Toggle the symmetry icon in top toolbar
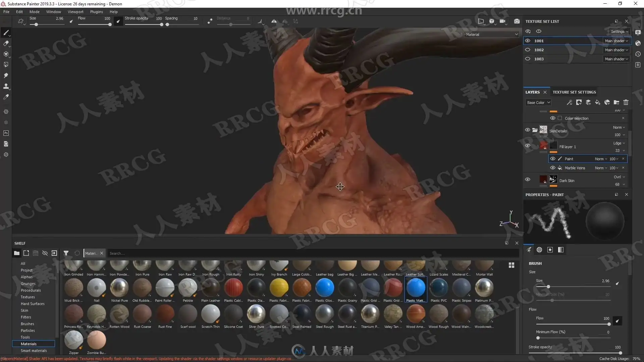 (274, 21)
